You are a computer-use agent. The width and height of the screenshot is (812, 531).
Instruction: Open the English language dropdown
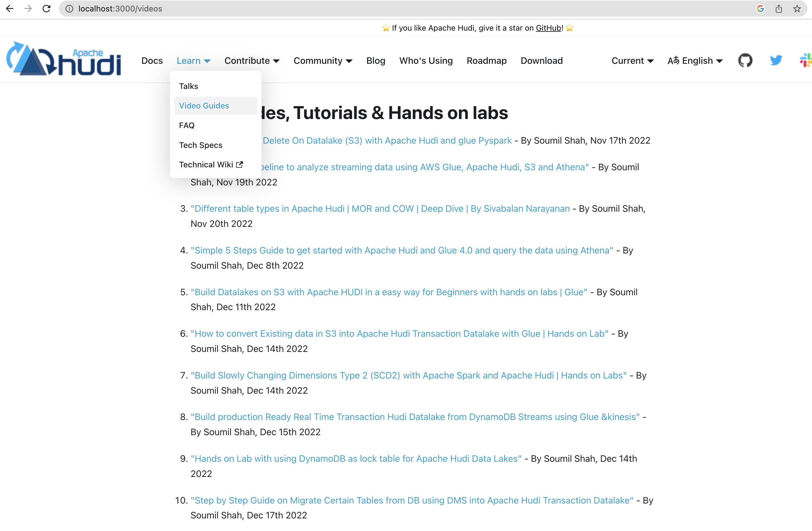[695, 61]
